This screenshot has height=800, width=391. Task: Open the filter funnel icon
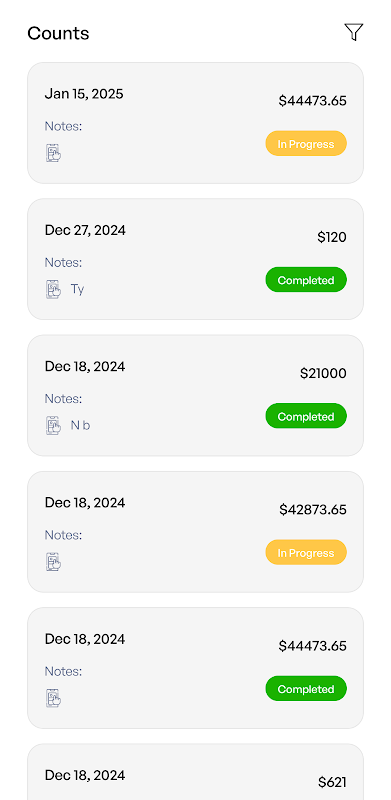(353, 32)
